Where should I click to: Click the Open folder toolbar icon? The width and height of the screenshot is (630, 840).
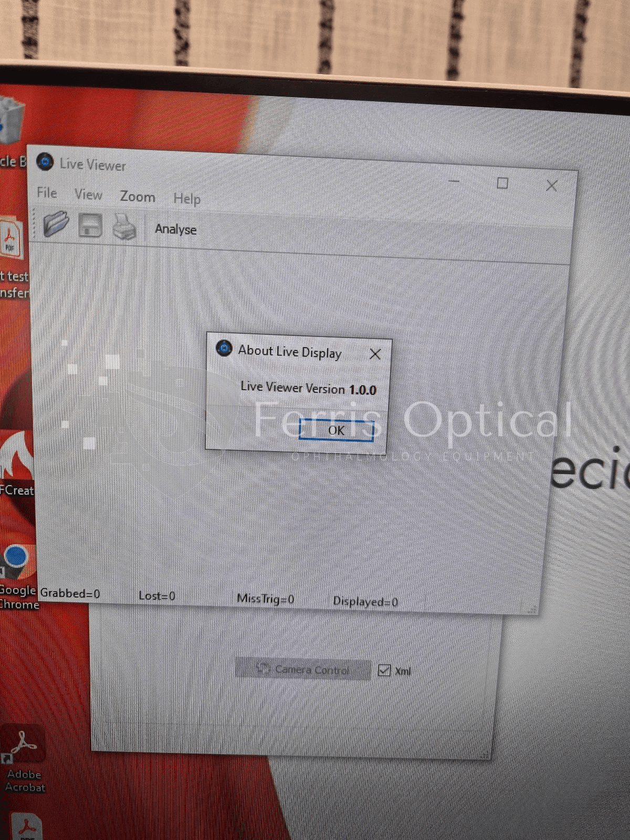click(56, 224)
